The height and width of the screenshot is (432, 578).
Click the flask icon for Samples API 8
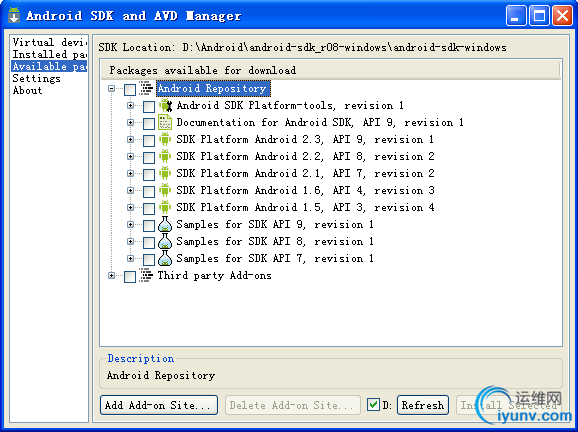point(165,241)
